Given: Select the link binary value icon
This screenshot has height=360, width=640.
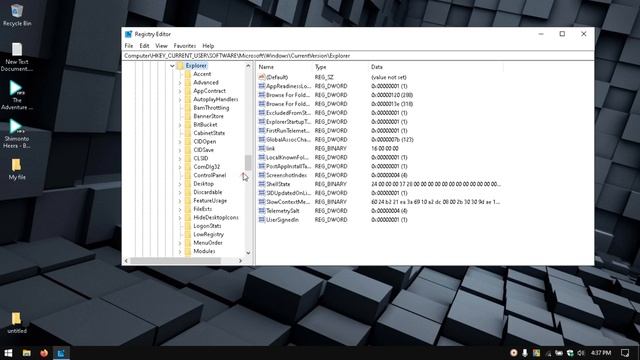Looking at the screenshot, I should click(x=262, y=149).
